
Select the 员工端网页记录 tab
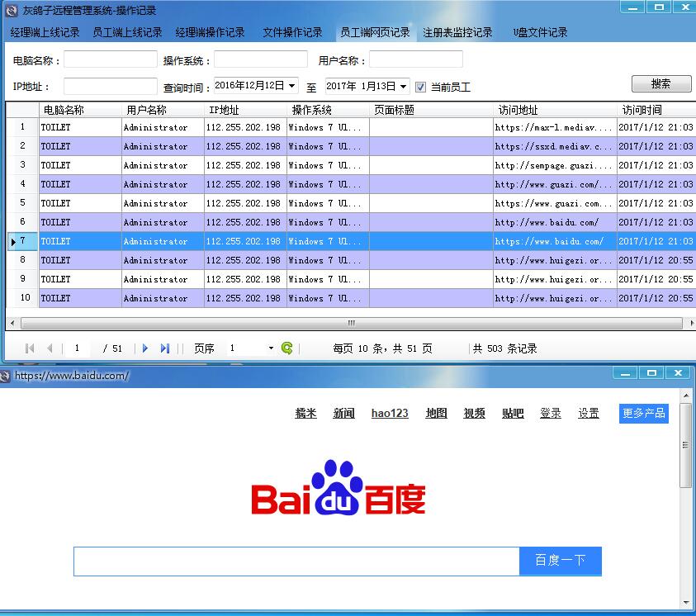point(375,32)
